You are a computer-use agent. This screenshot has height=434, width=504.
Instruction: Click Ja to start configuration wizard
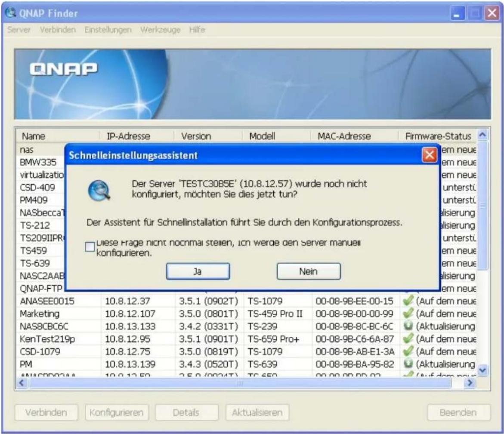click(198, 271)
